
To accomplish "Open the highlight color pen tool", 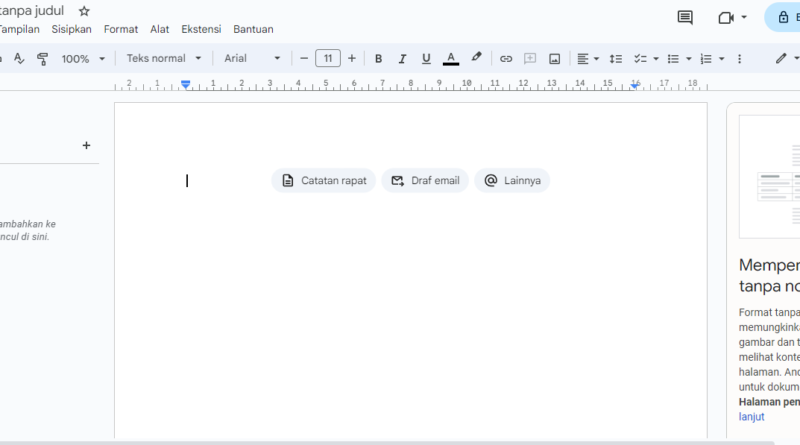I will [x=476, y=58].
